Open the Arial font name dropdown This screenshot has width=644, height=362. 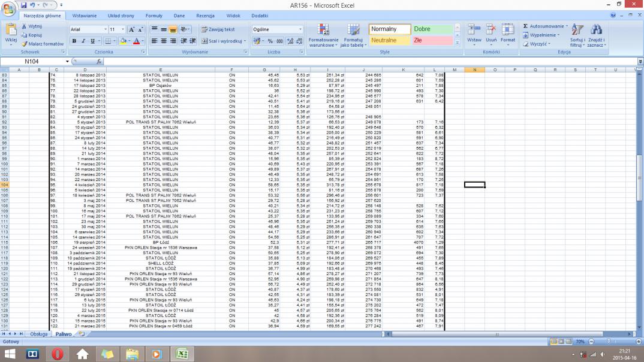[105, 29]
